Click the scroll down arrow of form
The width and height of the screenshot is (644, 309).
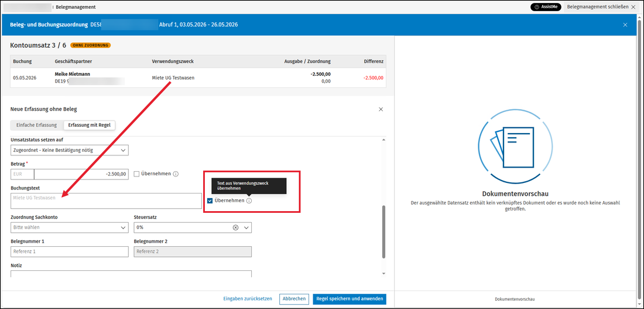point(383,274)
